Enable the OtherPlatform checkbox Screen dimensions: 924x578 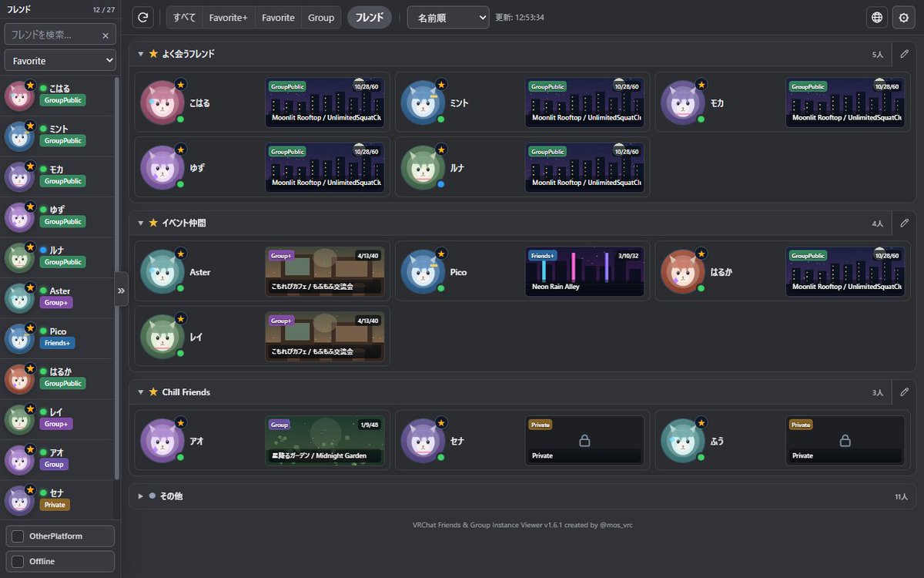click(x=18, y=536)
